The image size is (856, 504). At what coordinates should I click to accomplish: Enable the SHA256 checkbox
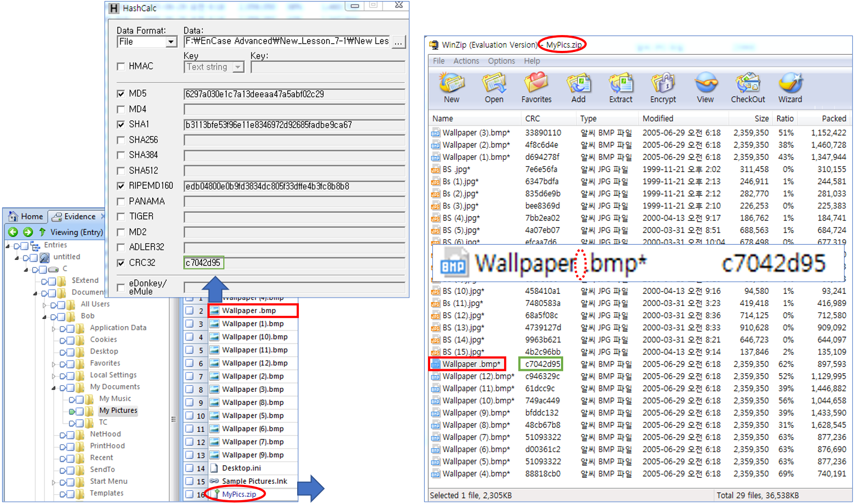click(120, 140)
